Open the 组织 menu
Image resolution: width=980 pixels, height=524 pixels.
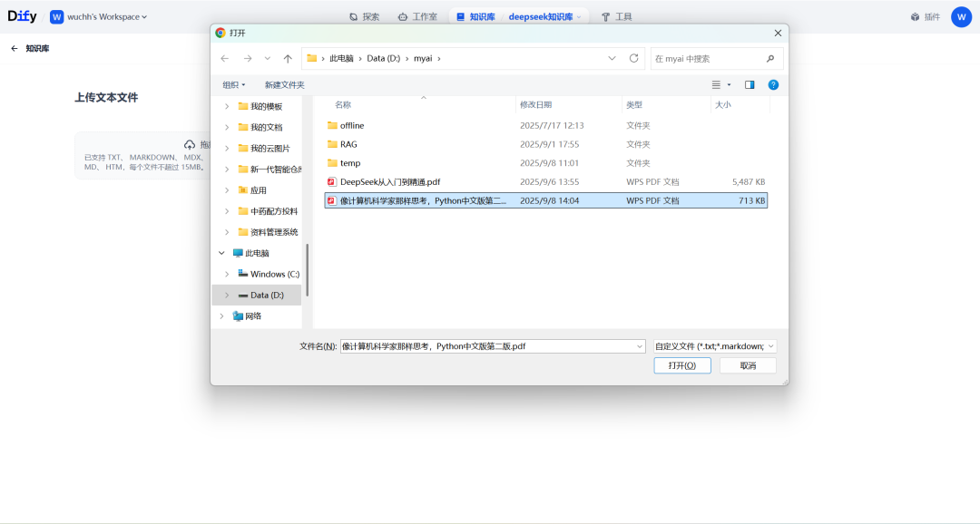tap(234, 85)
